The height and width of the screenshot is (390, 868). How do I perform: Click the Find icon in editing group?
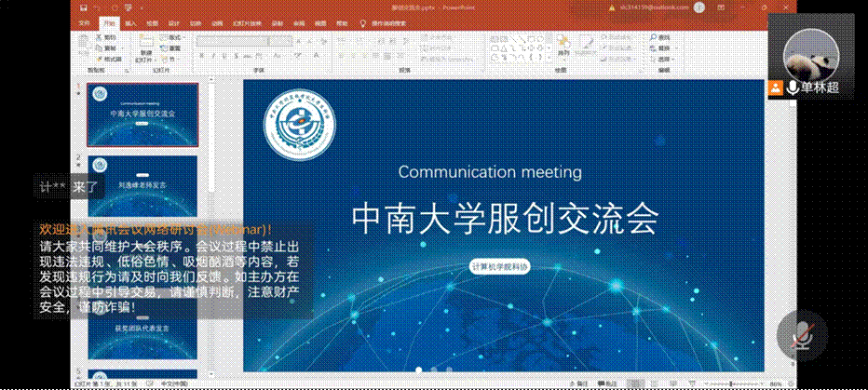663,37
